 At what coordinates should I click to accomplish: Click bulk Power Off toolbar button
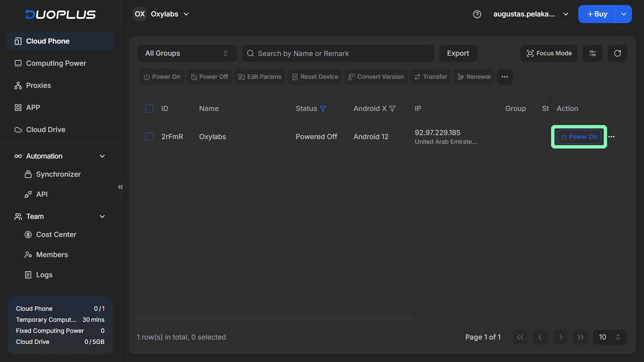[x=209, y=77]
